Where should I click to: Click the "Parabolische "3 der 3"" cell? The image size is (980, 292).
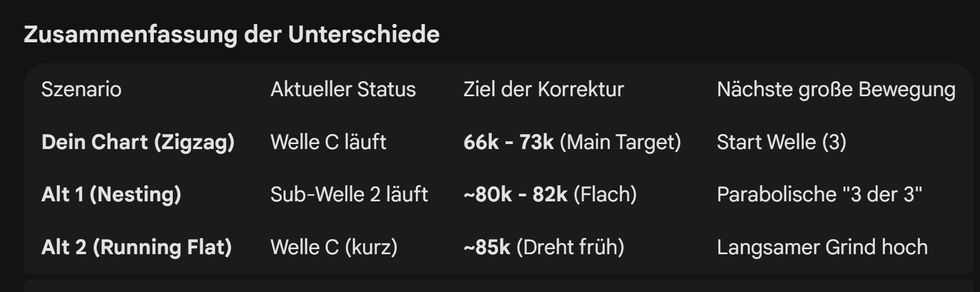point(819,195)
